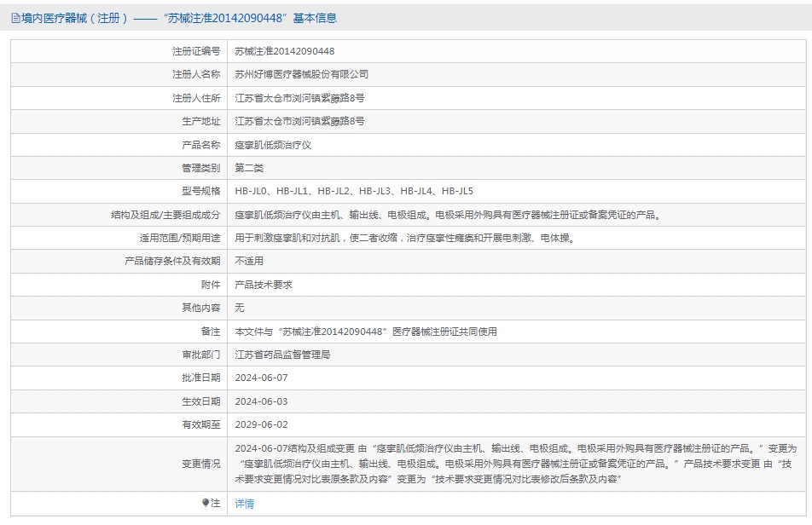This screenshot has height=525, width=812.
Task: Click the 变更情况 change description paragraph
Action: [516, 464]
